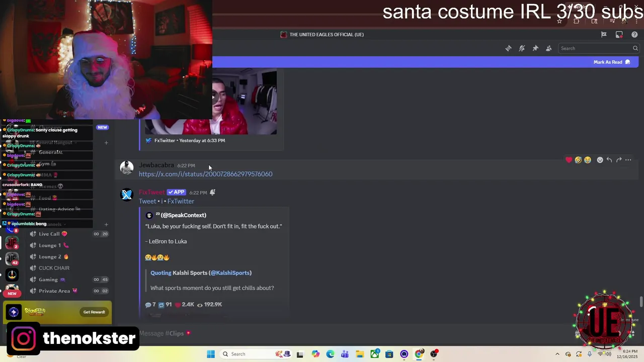The image size is (644, 362).
Task: Click the message list scrollbar thumb
Action: pos(641,302)
